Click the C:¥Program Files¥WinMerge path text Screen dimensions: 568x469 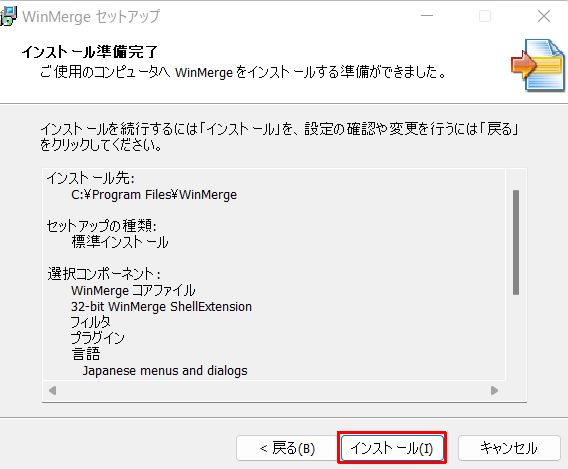154,195
